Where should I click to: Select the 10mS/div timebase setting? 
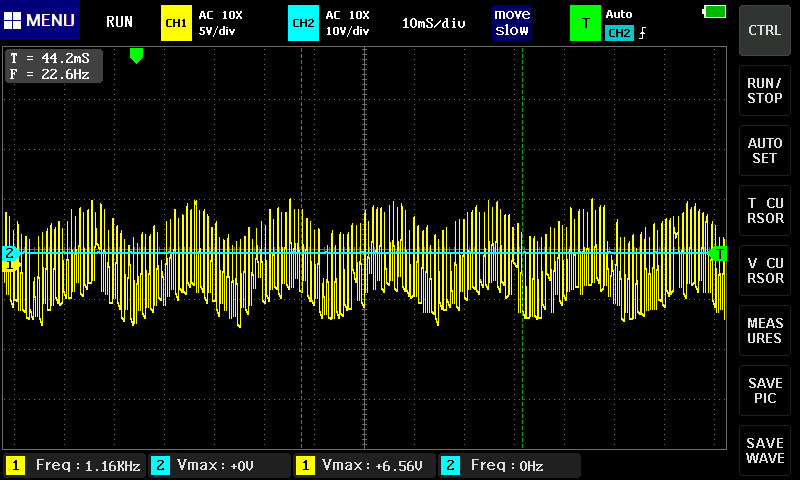click(434, 22)
